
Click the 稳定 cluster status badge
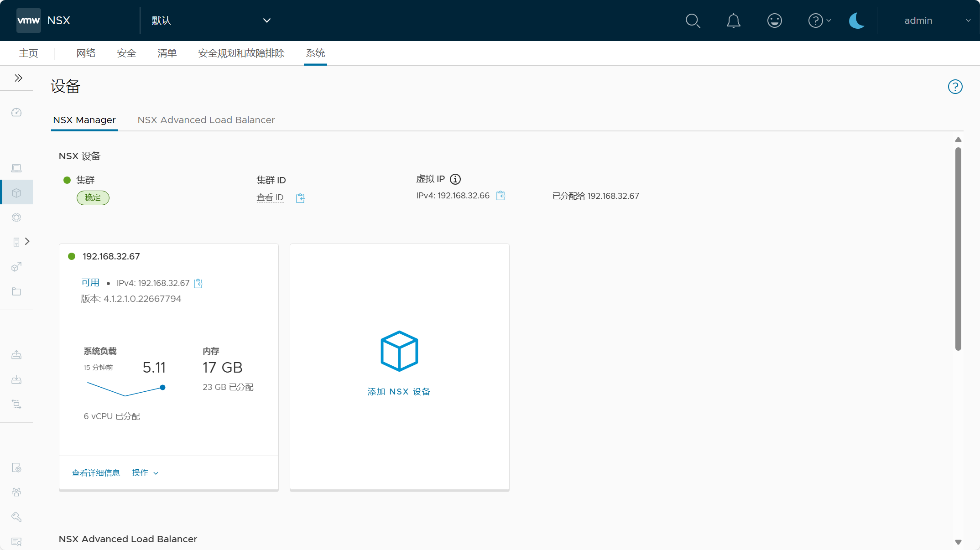point(93,198)
